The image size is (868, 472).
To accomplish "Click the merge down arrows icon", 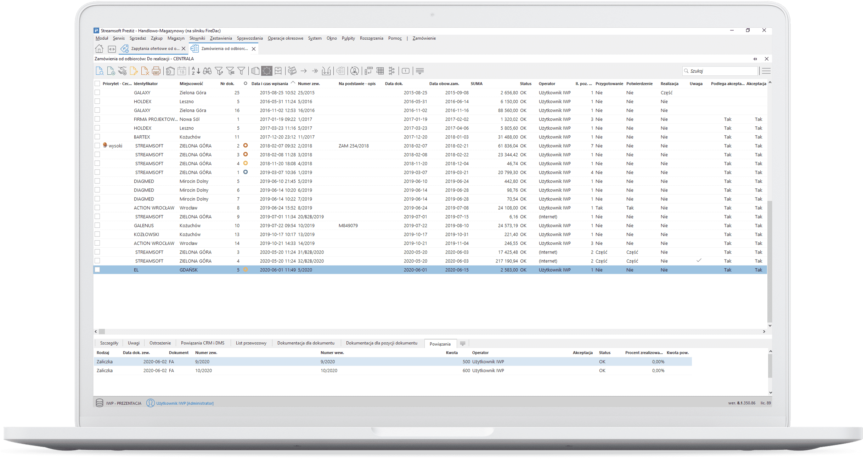I will pyautogui.click(x=326, y=71).
